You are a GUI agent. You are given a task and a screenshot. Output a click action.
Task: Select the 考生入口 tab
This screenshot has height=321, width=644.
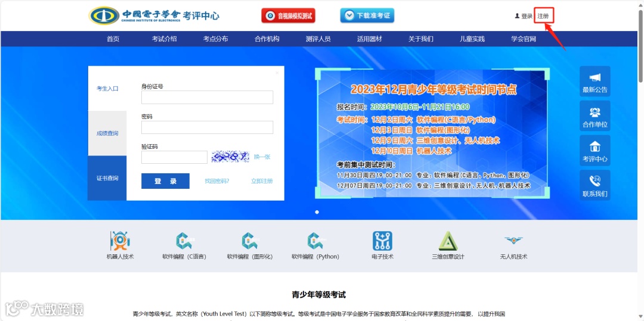pos(107,89)
